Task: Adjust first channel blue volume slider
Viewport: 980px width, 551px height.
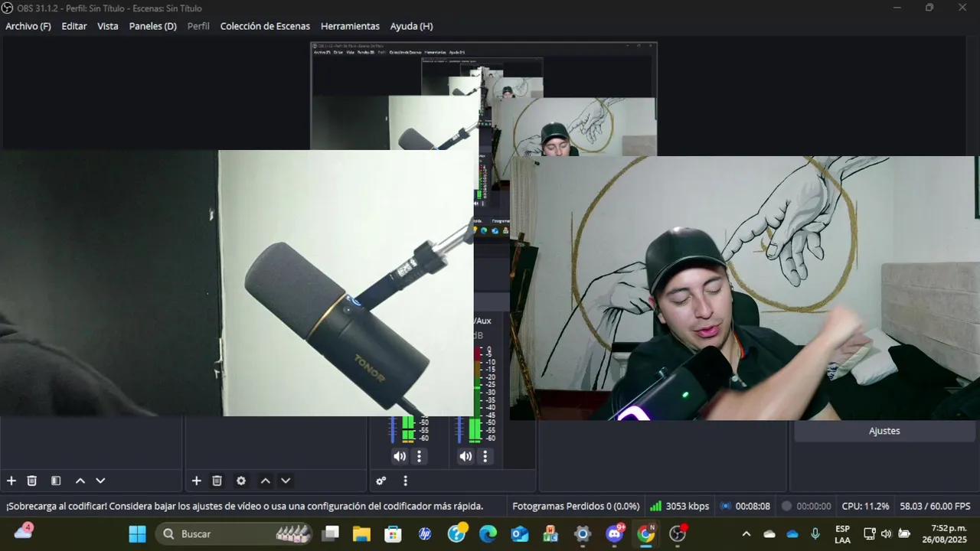Action: point(393,429)
